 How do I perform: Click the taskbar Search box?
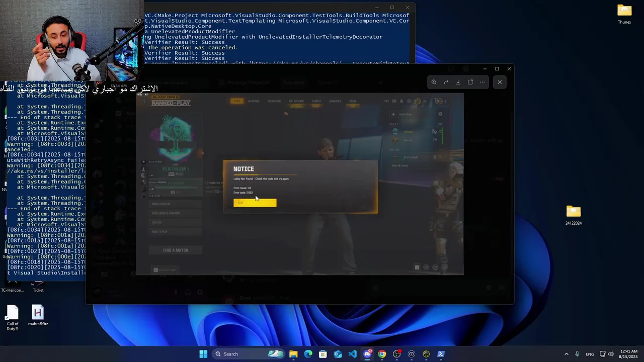pyautogui.click(x=249, y=354)
